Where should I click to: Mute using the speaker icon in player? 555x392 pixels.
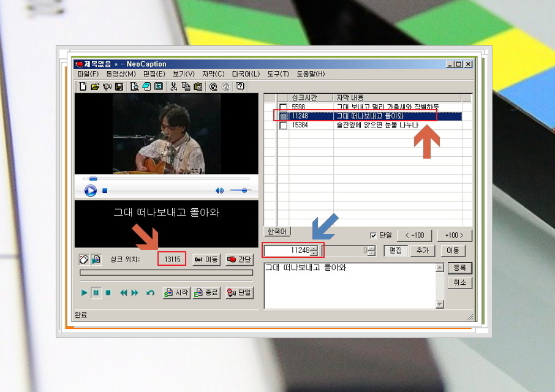click(x=219, y=190)
